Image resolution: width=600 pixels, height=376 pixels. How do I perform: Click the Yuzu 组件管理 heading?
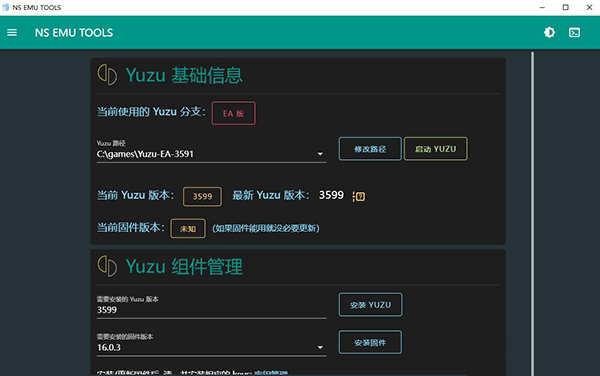click(184, 267)
